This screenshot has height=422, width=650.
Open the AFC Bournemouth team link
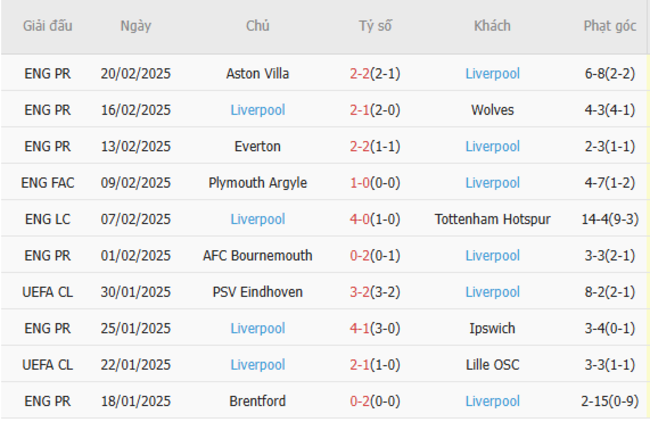pyautogui.click(x=257, y=256)
